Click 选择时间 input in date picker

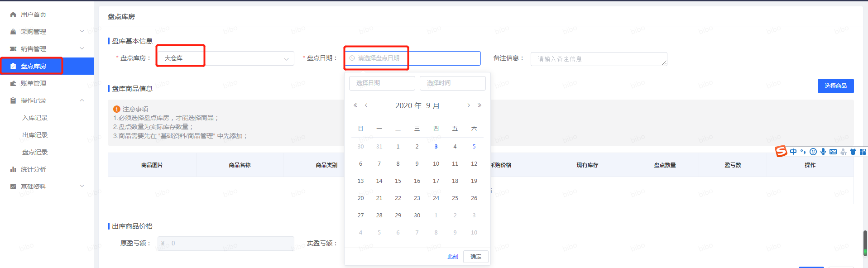coord(452,83)
